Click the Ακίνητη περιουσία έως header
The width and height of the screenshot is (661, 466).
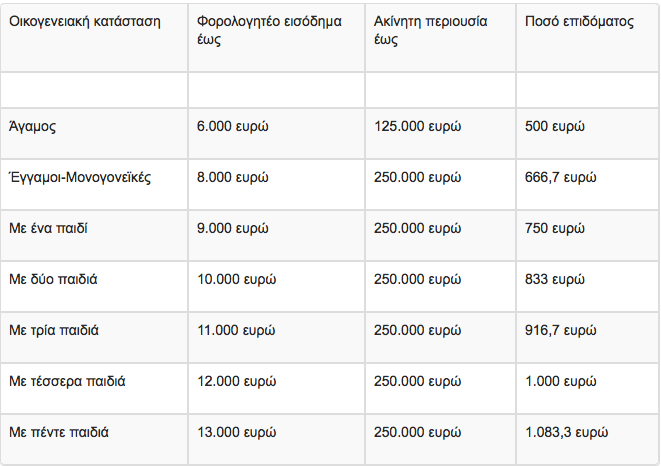click(x=440, y=38)
